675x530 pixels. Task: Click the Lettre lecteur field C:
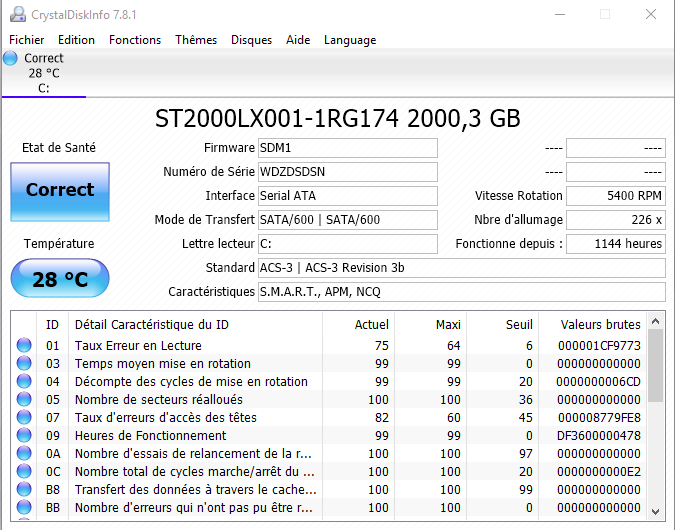[348, 244]
